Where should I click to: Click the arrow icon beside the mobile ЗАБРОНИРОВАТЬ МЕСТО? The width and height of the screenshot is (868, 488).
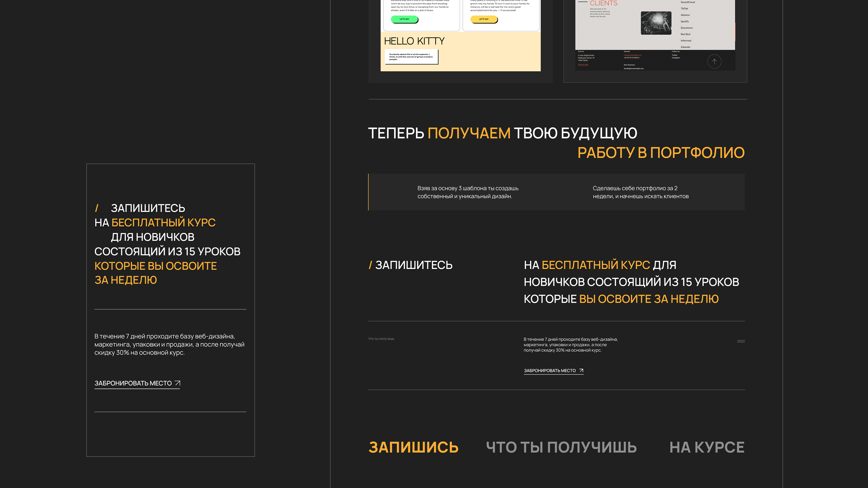coord(178,383)
